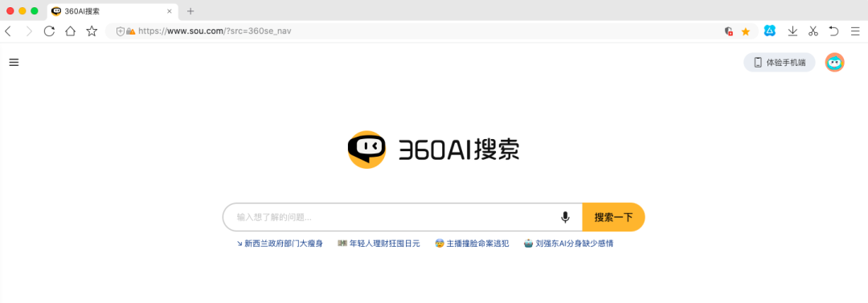Go back with the browser back arrow
Image resolution: width=868 pixels, height=303 pixels.
(x=8, y=31)
